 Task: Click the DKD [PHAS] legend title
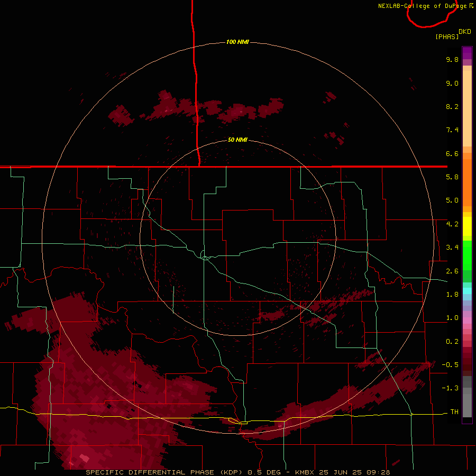(453, 34)
